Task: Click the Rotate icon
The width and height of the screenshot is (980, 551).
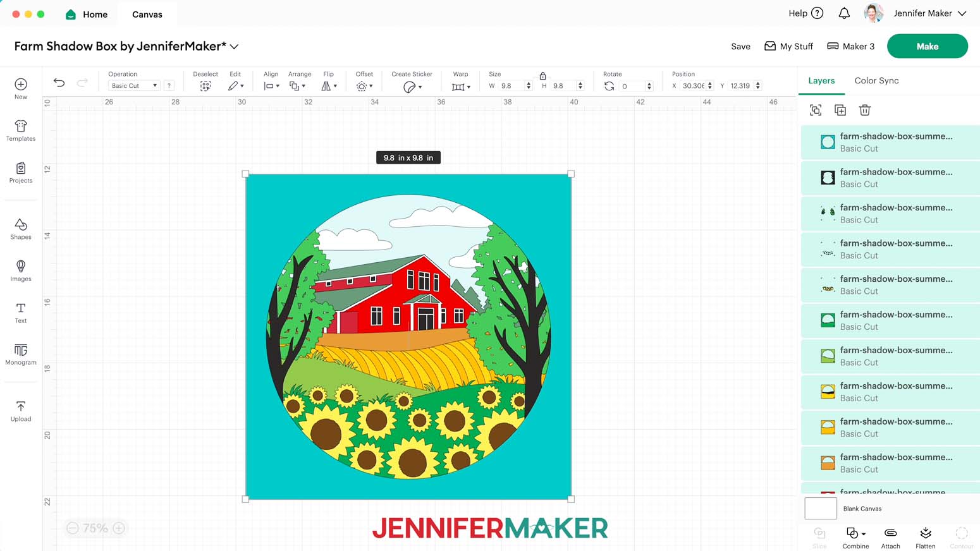Action: [x=609, y=86]
